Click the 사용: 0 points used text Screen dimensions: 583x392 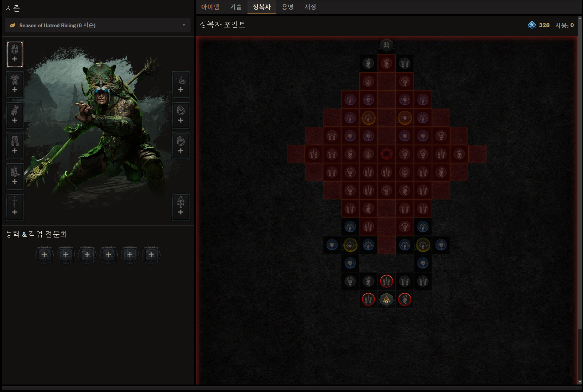coord(564,25)
